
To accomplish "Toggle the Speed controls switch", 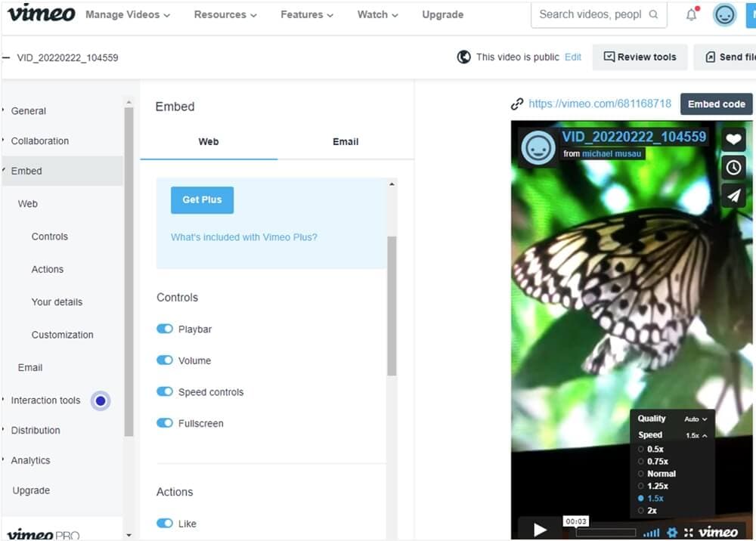I will point(164,391).
